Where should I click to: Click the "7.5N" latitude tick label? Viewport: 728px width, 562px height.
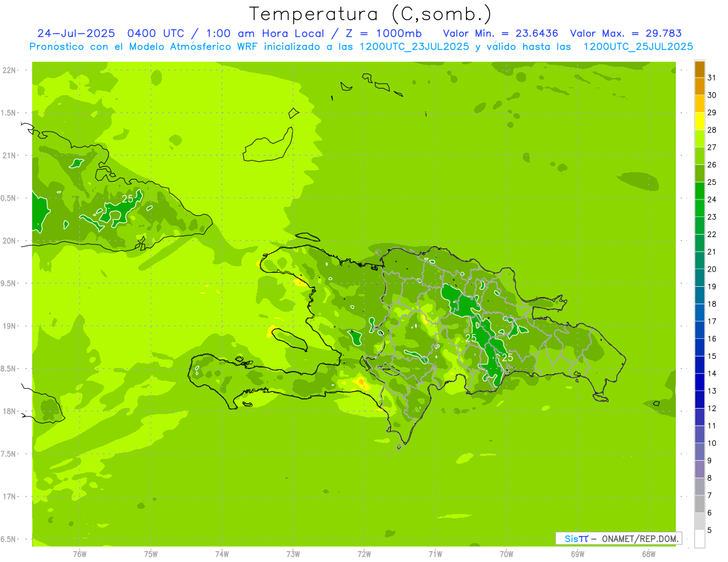[x=9, y=453]
